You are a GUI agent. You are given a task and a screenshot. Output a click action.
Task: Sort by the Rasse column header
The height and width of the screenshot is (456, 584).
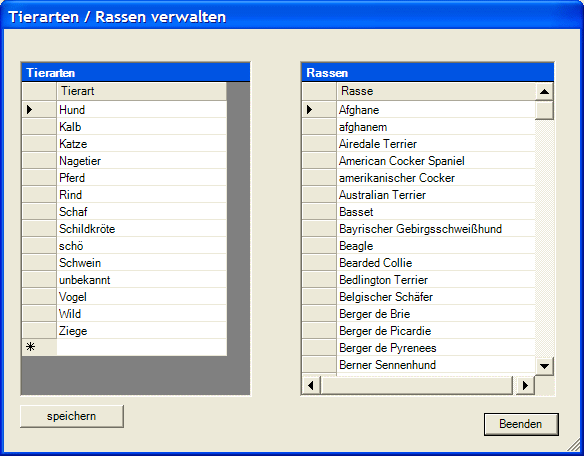coord(436,91)
